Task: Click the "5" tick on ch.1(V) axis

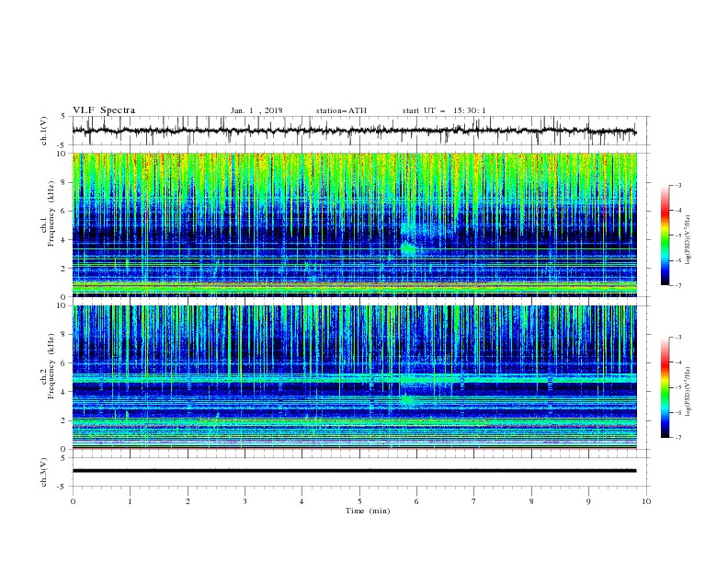Action: [64, 116]
